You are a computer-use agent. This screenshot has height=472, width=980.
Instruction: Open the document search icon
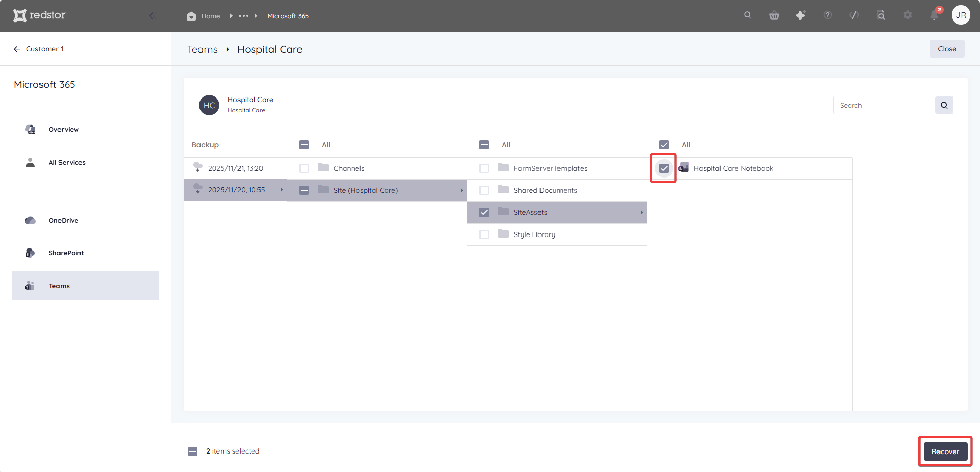pos(881,15)
